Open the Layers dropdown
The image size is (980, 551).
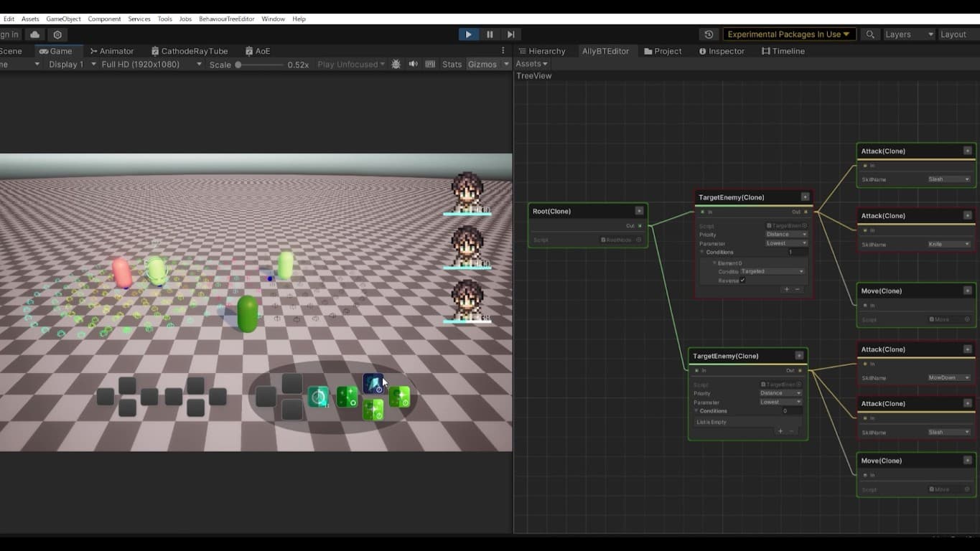click(x=908, y=34)
